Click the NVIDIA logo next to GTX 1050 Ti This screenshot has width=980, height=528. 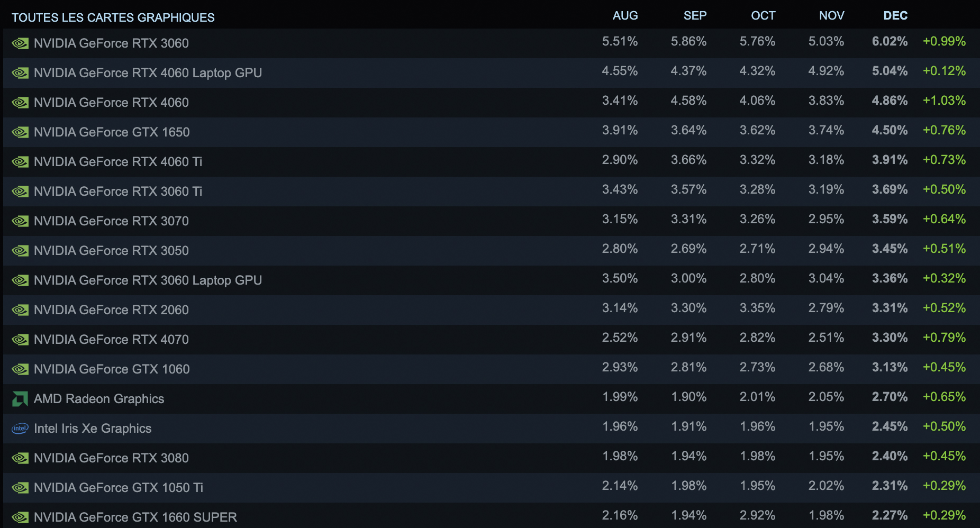[20, 488]
